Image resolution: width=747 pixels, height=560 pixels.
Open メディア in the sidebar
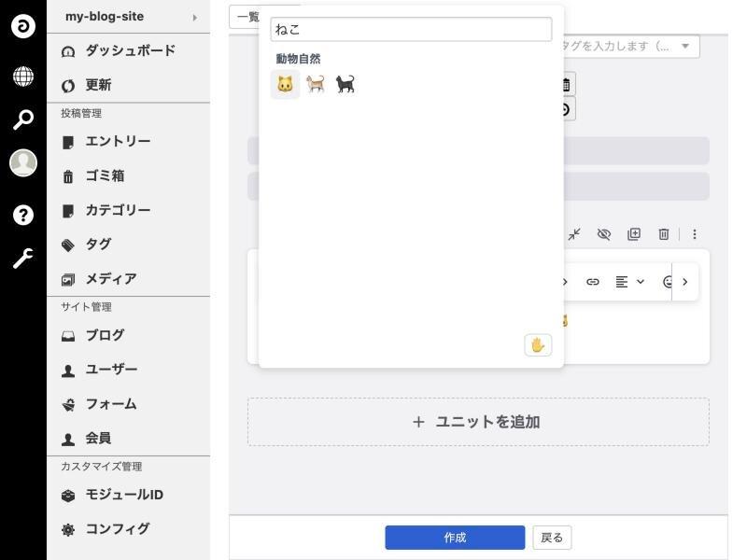[x=129, y=279]
